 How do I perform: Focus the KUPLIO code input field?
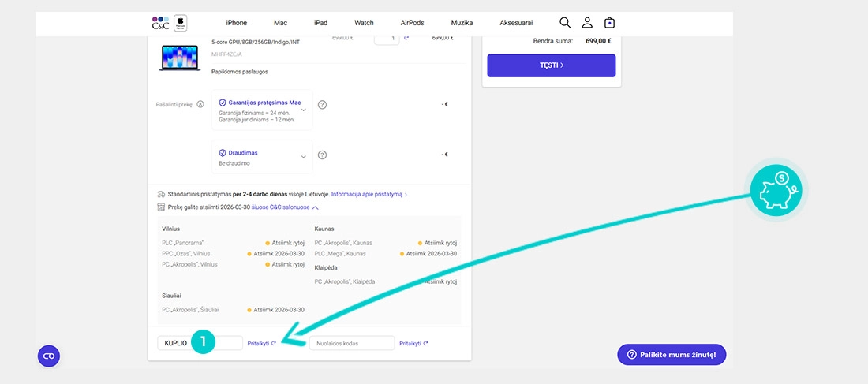[x=200, y=343]
